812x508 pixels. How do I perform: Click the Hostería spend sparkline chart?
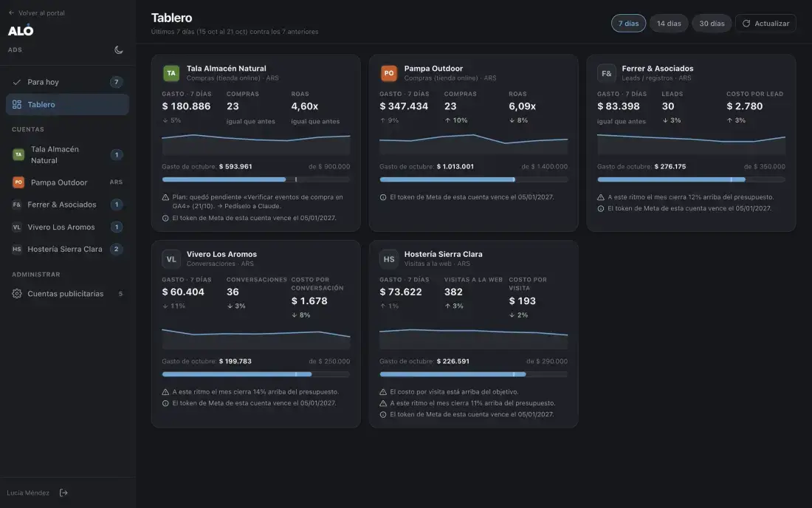(x=473, y=338)
